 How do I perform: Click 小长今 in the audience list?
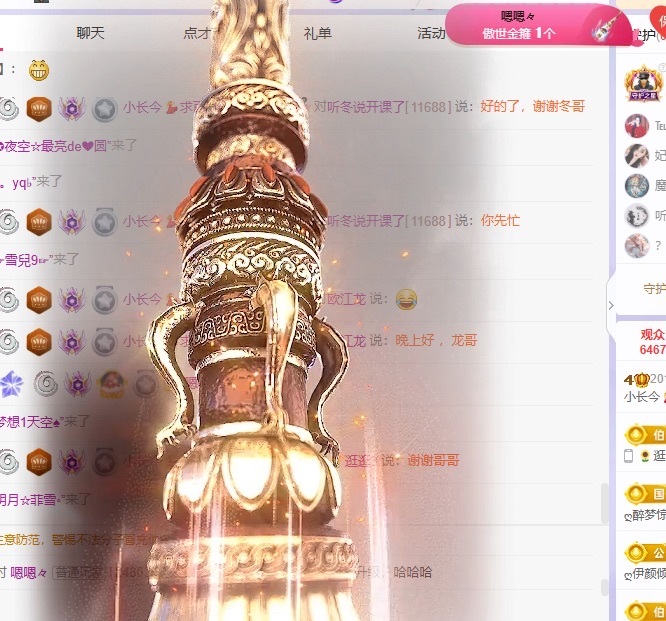[x=641, y=397]
